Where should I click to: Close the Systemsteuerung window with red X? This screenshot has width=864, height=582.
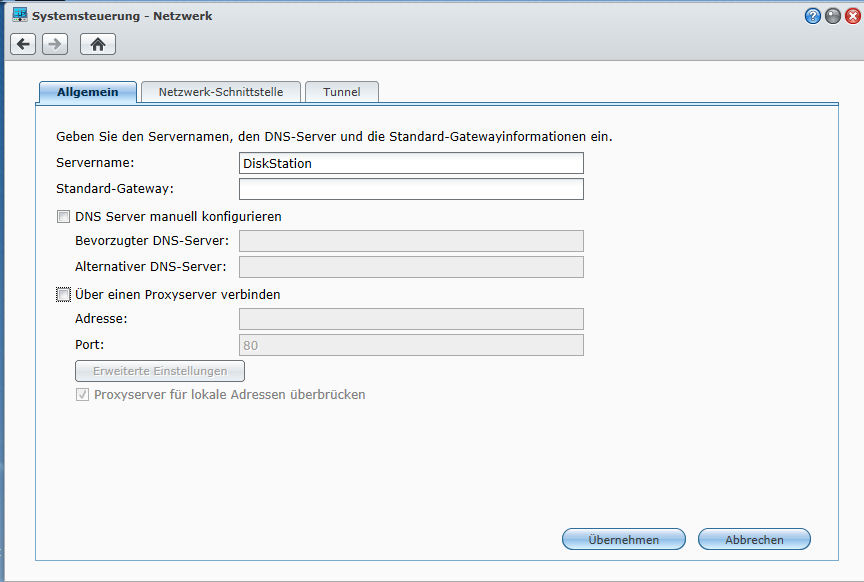[852, 16]
